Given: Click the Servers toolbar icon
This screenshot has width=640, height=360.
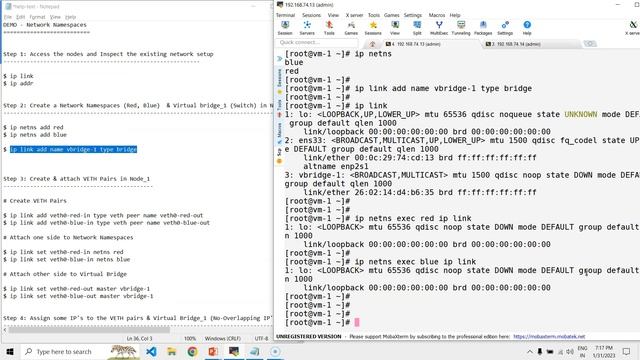Looking at the screenshot, I should point(307,28).
